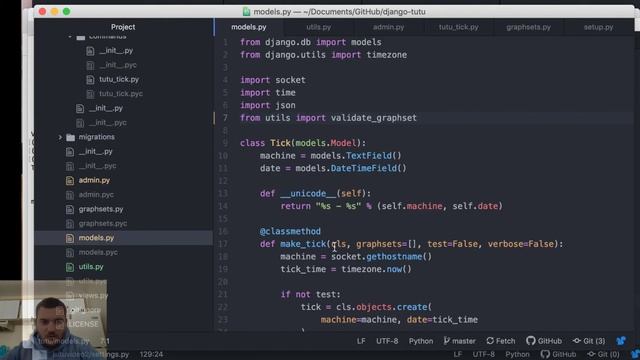Click the @classmethod decorator
640x360 pixels.
click(290, 231)
